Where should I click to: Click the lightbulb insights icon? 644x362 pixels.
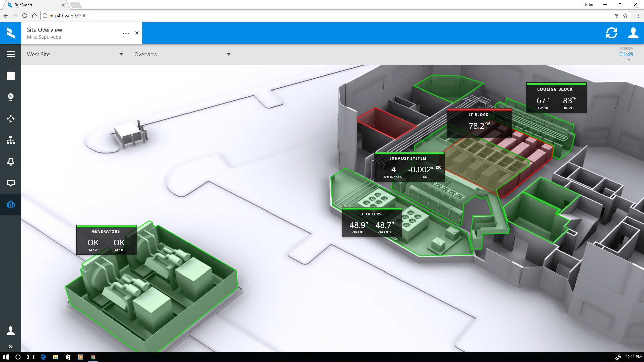[11, 97]
